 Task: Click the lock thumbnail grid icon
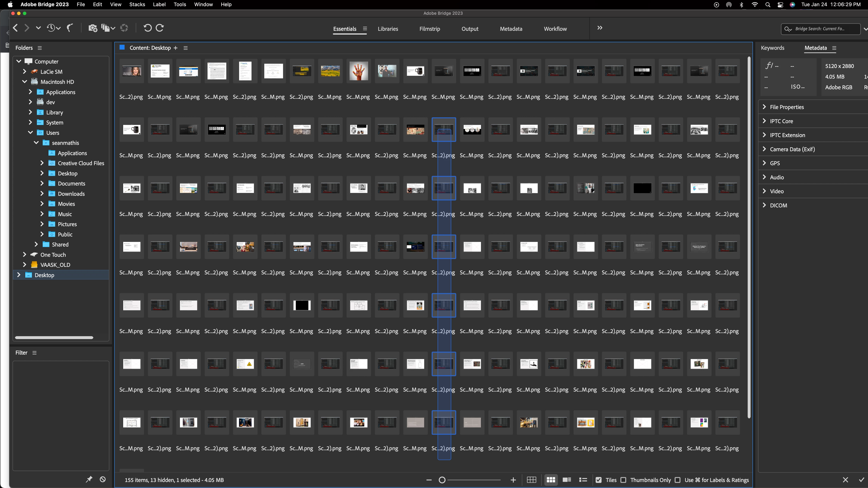coord(531,480)
